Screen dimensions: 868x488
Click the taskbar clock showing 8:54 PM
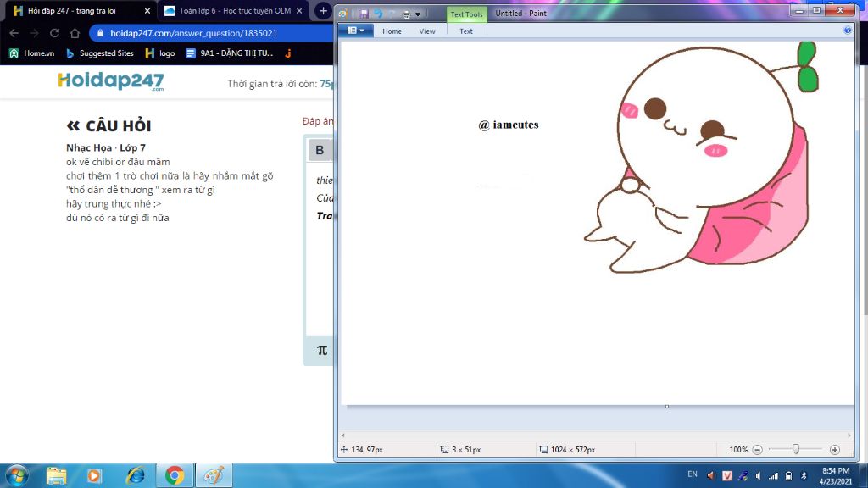point(835,476)
